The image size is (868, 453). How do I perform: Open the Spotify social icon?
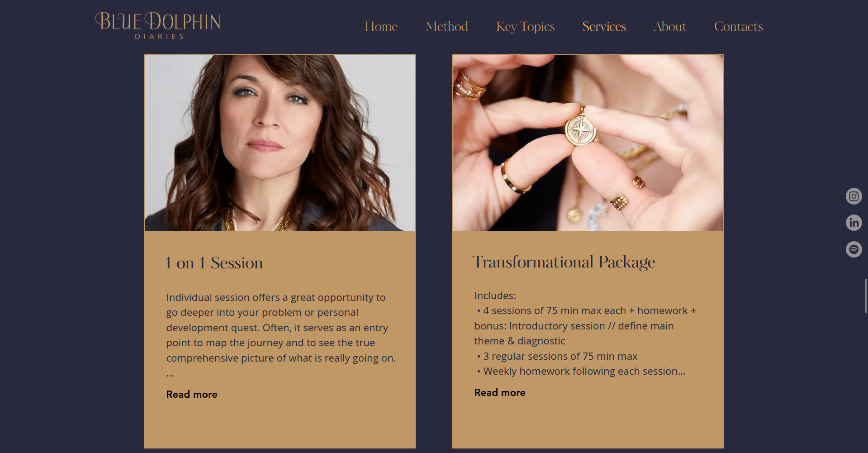point(854,249)
